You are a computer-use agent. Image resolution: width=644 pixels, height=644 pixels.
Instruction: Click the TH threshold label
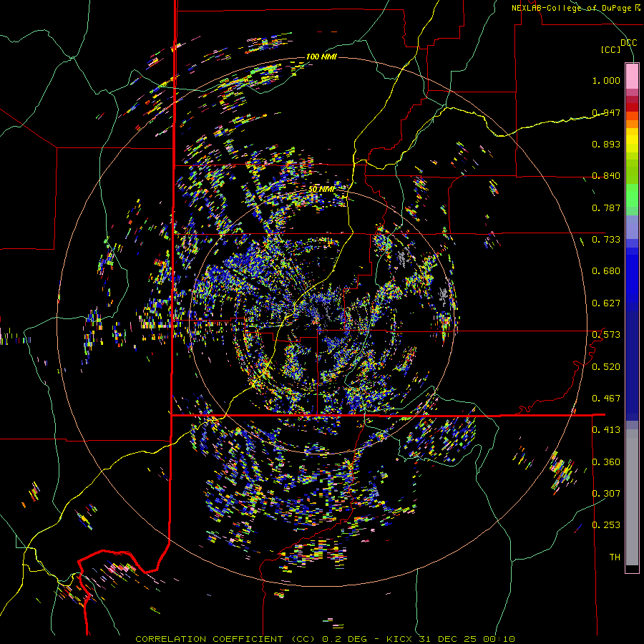tap(615, 557)
